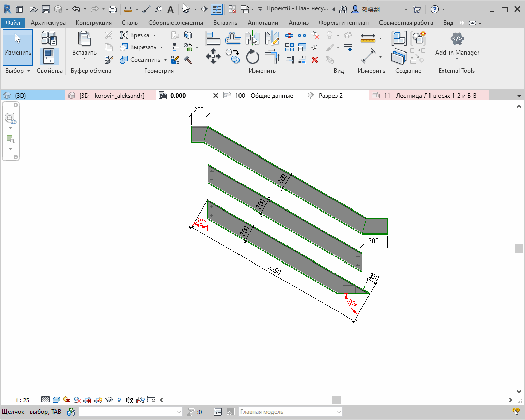Click the Paint hammer icon in Geometry
This screenshot has width=525, height=420.
click(188, 60)
